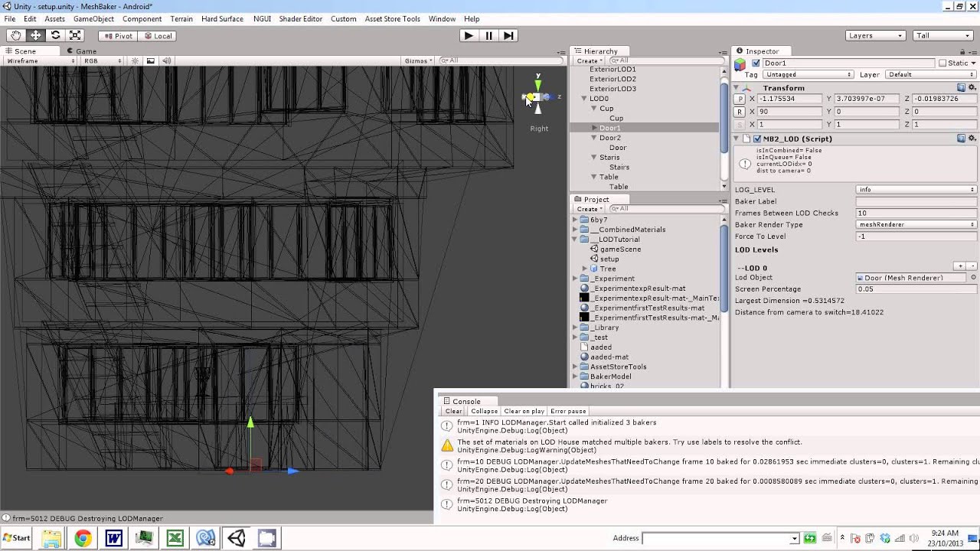Screen dimensions: 980x551
Task: Click the Clear console button
Action: coord(453,411)
